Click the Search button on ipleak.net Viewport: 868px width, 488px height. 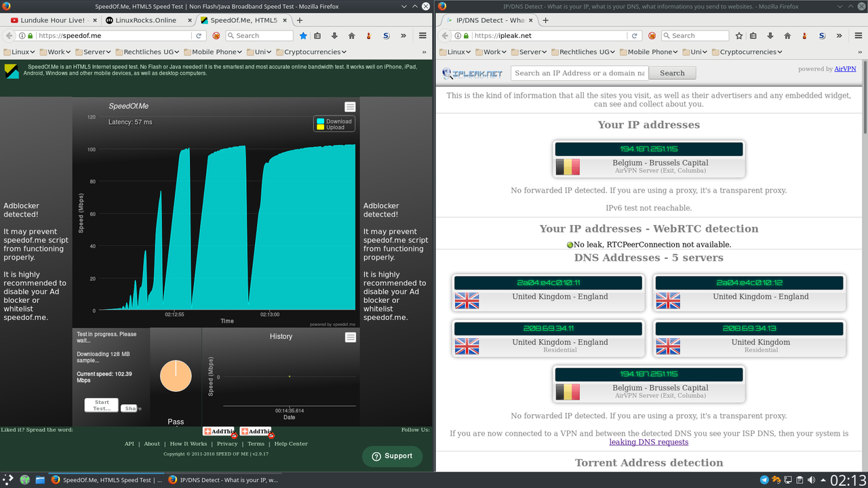[672, 73]
